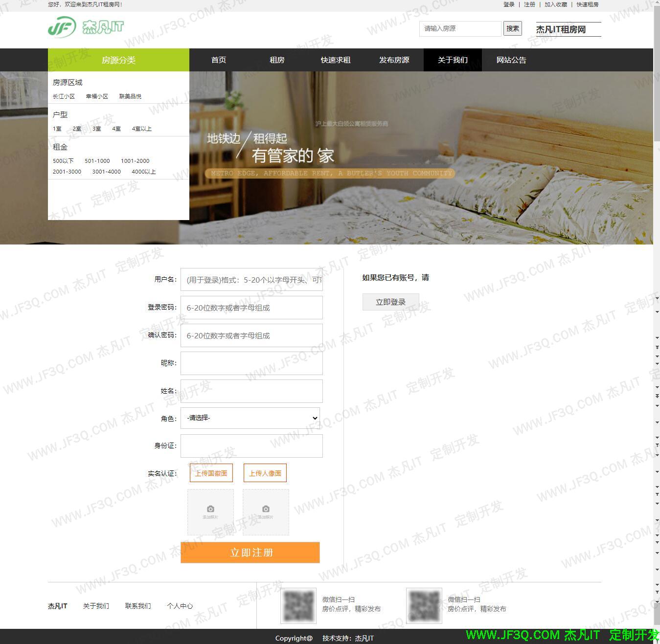Select the 快速求租 navigation item
The height and width of the screenshot is (644, 660).
[x=335, y=60]
